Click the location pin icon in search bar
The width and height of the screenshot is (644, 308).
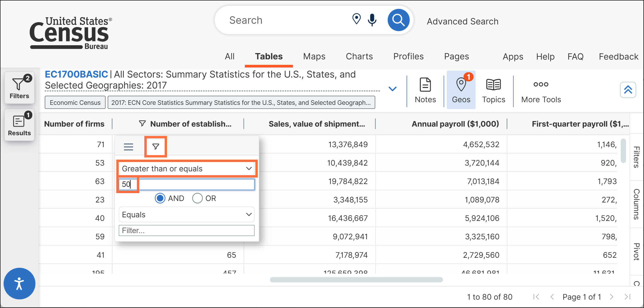pyautogui.click(x=356, y=19)
